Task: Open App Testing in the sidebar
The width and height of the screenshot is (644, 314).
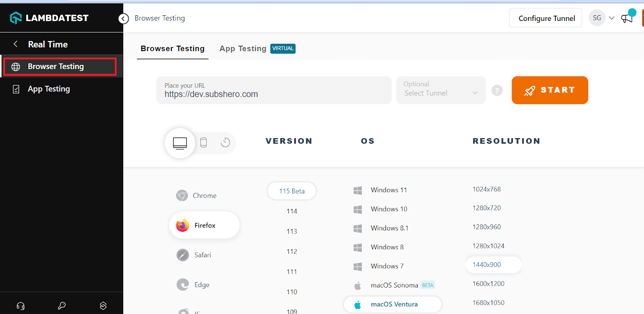Action: point(49,89)
